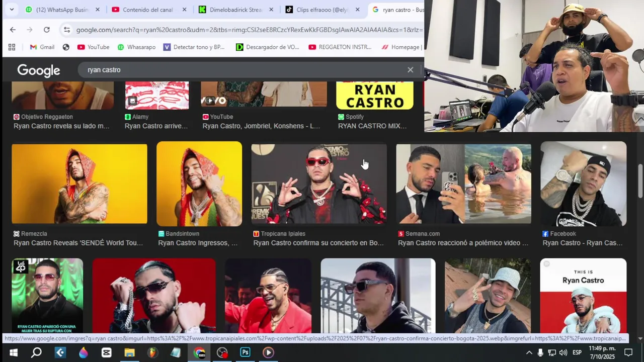
Task: Open Descargador de VO bookmark
Action: click(x=267, y=47)
